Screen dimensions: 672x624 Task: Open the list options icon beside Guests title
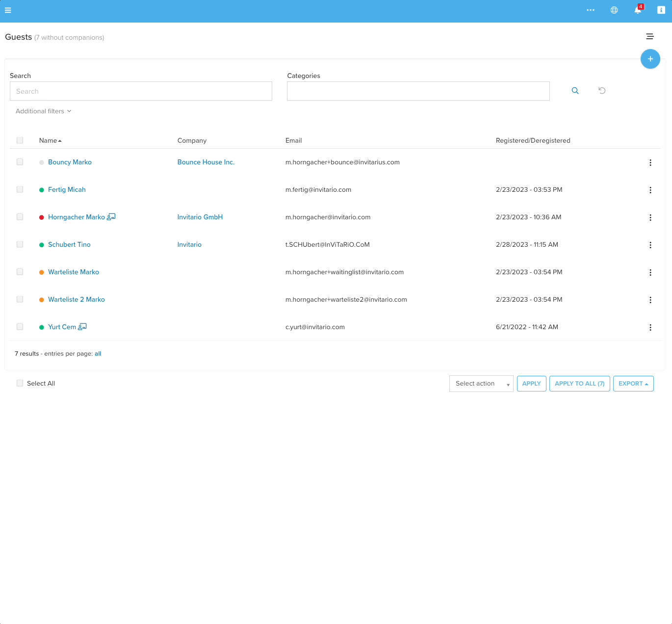click(x=649, y=36)
